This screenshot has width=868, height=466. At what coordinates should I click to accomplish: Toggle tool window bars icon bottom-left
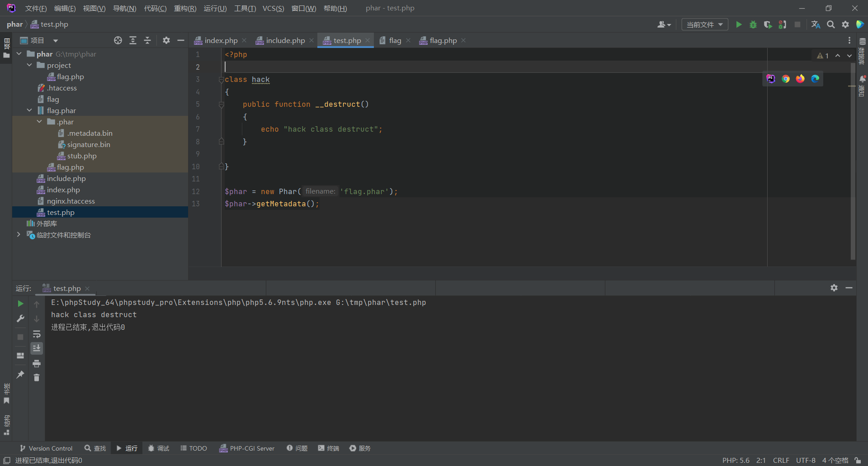click(7, 460)
